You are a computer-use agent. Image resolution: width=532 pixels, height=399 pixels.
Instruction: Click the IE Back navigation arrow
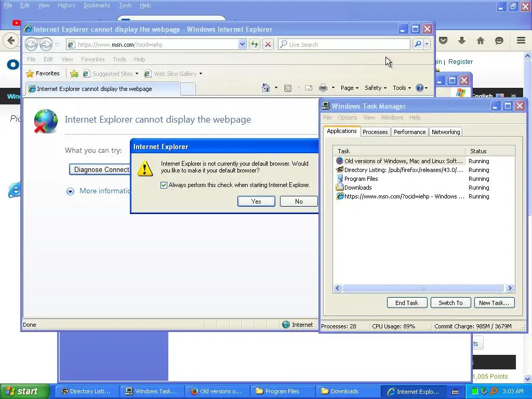pos(31,44)
